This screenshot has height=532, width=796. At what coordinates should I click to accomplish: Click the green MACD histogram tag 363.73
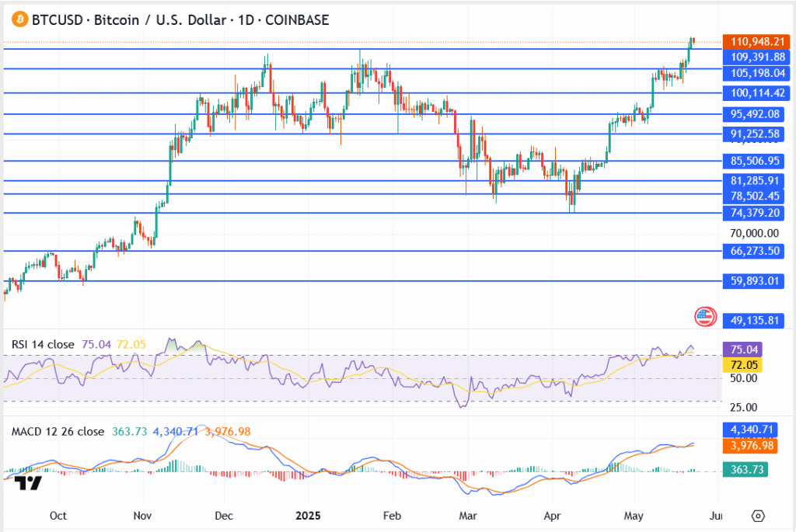pyautogui.click(x=741, y=468)
